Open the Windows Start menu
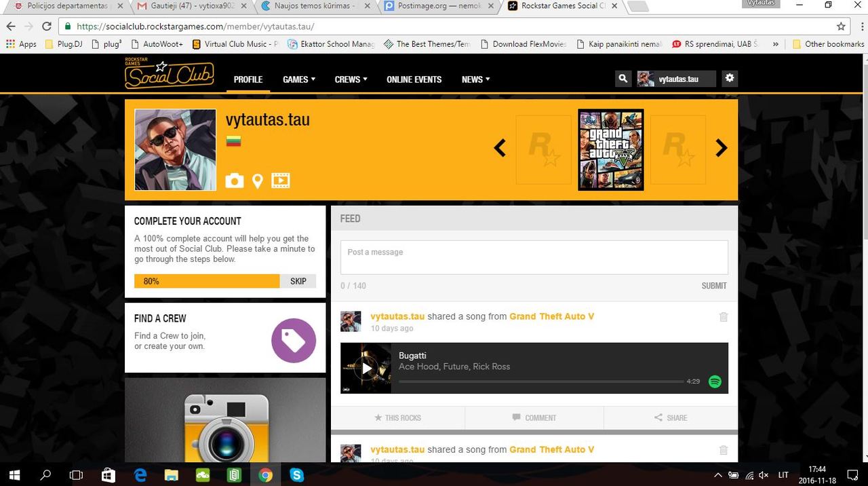The width and height of the screenshot is (868, 486). tap(15, 474)
